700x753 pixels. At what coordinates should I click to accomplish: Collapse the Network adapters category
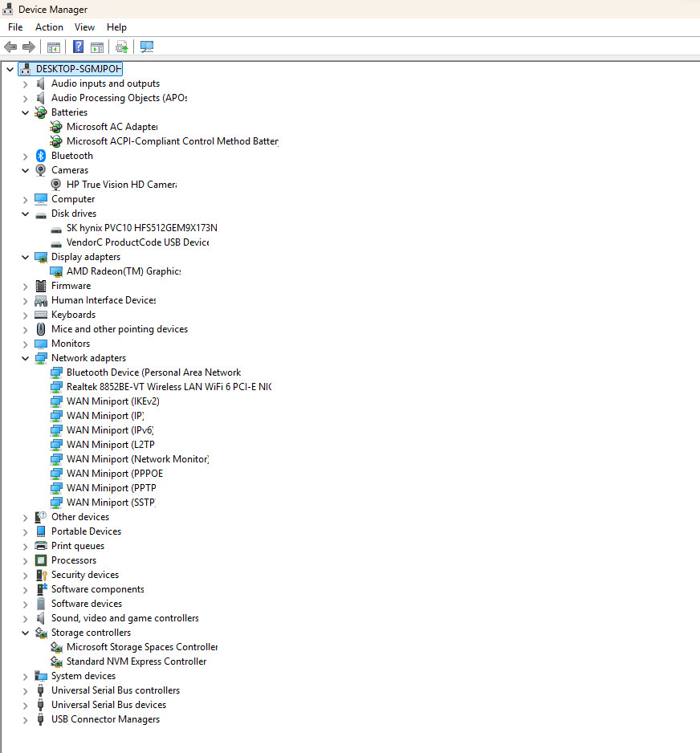tap(26, 358)
